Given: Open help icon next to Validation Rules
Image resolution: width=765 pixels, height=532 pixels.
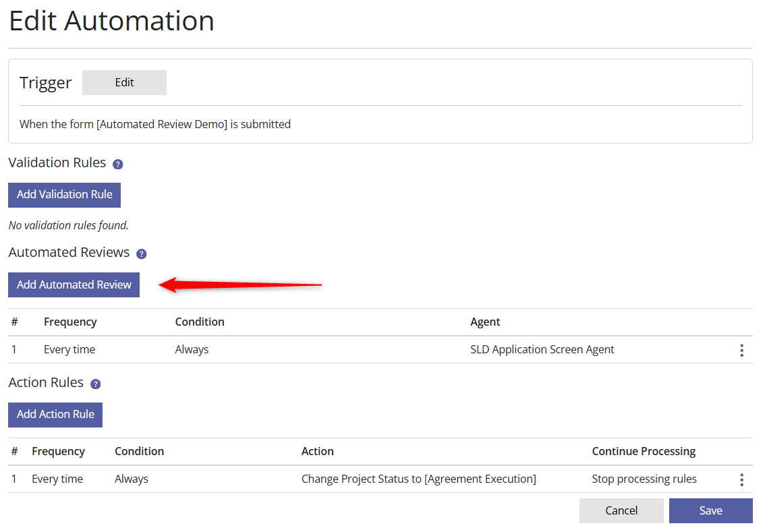Looking at the screenshot, I should 117,165.
